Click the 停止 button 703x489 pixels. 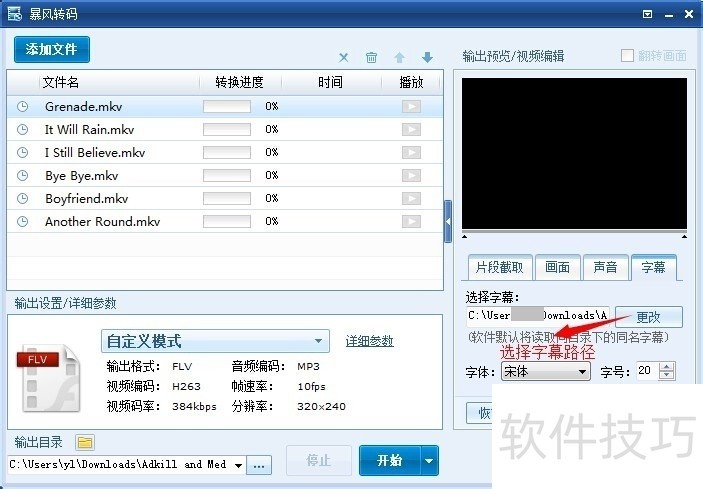tap(318, 460)
